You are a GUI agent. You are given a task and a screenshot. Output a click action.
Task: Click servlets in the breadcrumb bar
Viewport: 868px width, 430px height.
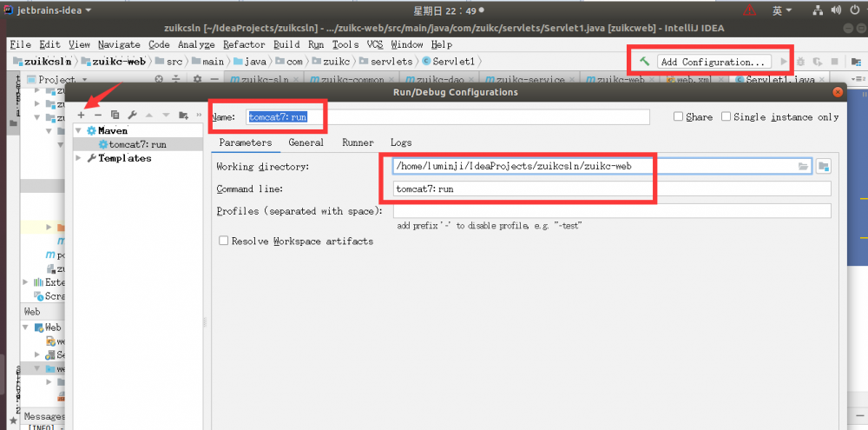pyautogui.click(x=385, y=62)
